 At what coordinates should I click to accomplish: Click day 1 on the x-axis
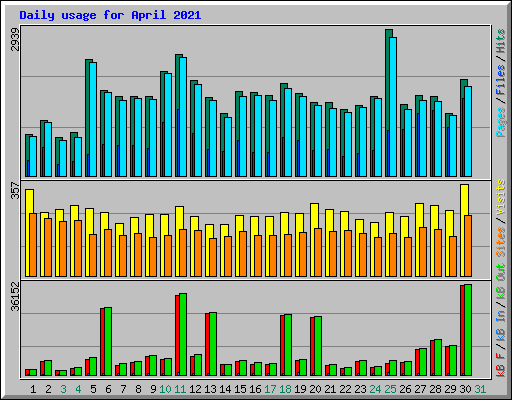click(x=33, y=389)
